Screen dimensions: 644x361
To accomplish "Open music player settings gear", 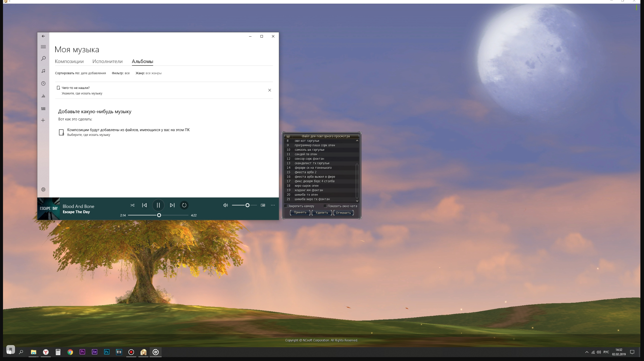I will tap(43, 190).
